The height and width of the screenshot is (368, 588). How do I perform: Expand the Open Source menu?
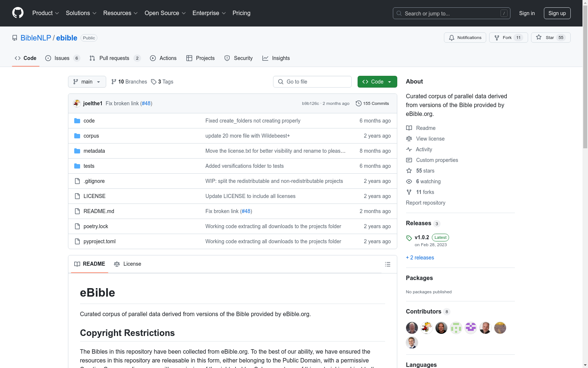click(165, 13)
